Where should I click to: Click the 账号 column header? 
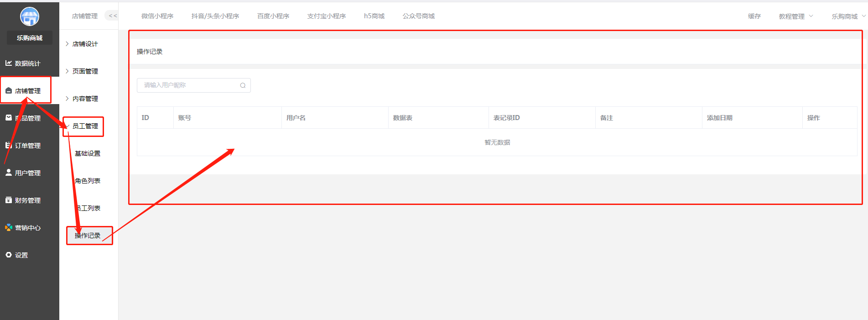[x=184, y=118]
